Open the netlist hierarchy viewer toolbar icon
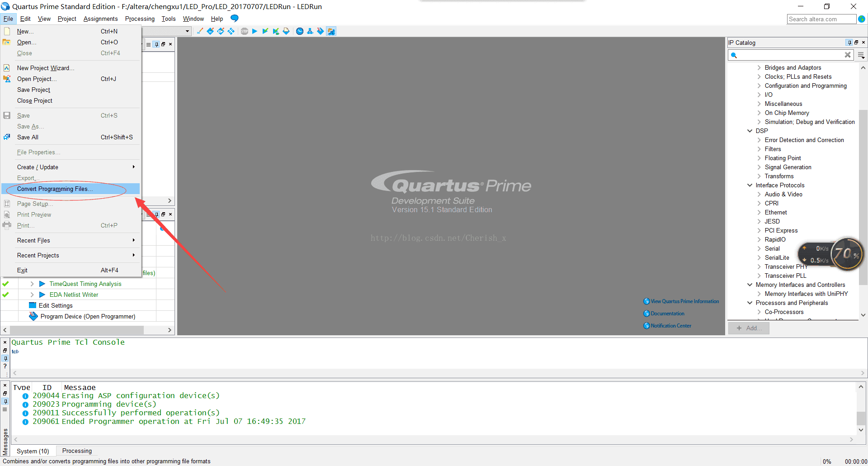 [x=310, y=31]
